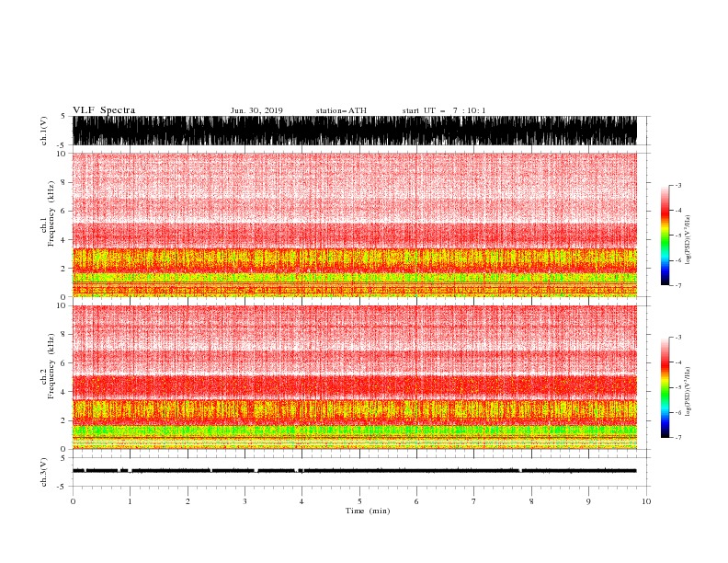Select the "start UT = 7 :10: 1" text
This screenshot has height=563, width=728.
[x=444, y=110]
